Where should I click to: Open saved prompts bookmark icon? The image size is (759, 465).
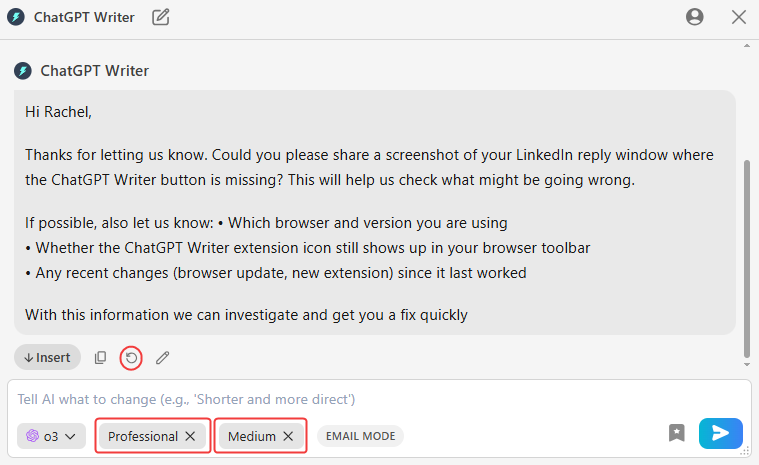[x=677, y=433]
